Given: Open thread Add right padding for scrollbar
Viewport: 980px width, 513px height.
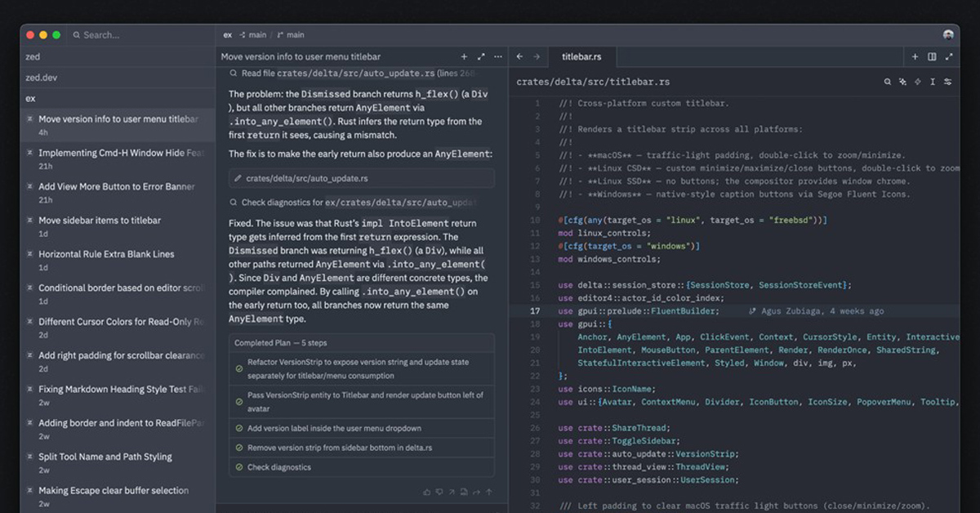Looking at the screenshot, I should pos(118,362).
